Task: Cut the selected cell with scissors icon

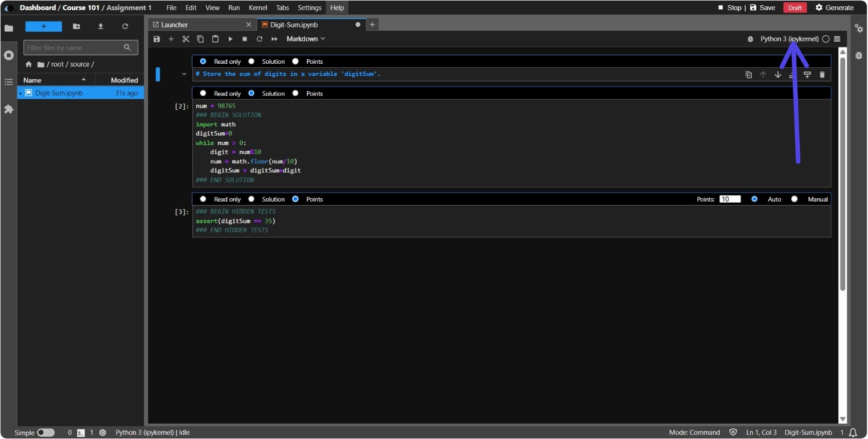Action: 186,39
